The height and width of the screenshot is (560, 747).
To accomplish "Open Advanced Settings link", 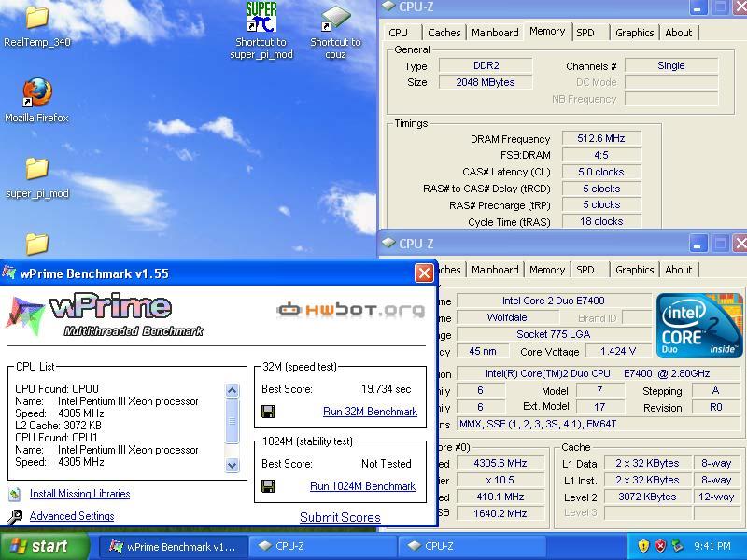I will click(72, 516).
